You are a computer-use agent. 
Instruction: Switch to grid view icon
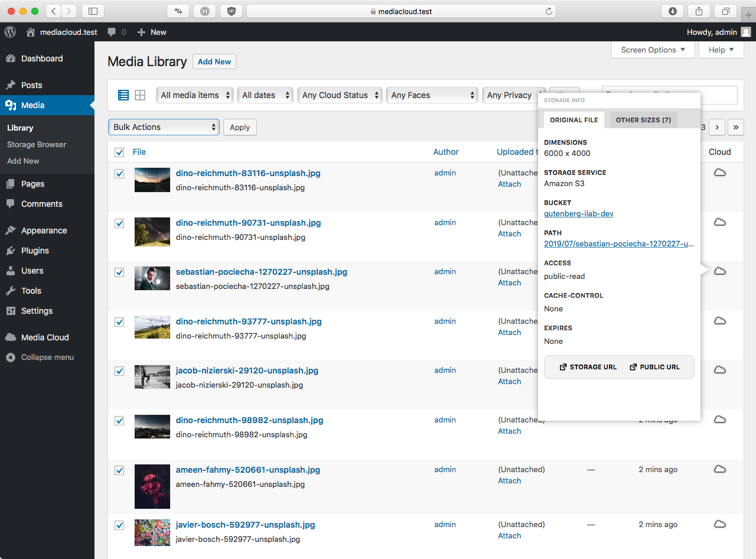click(x=140, y=95)
